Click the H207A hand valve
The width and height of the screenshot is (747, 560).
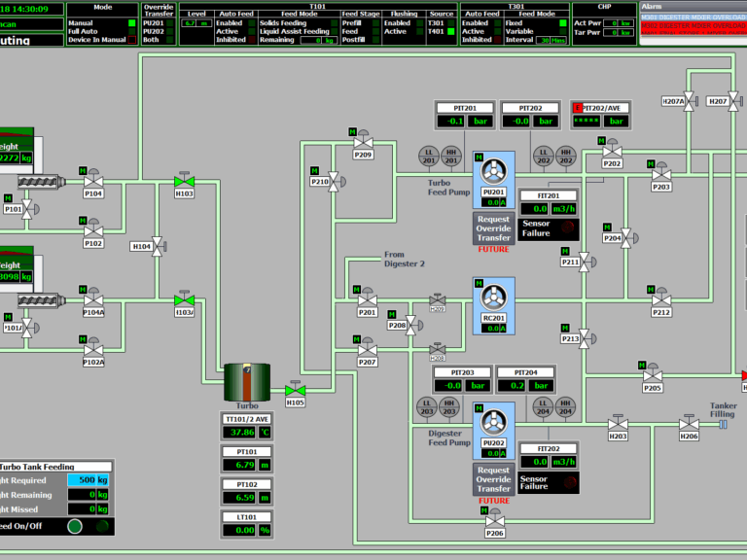click(x=689, y=101)
